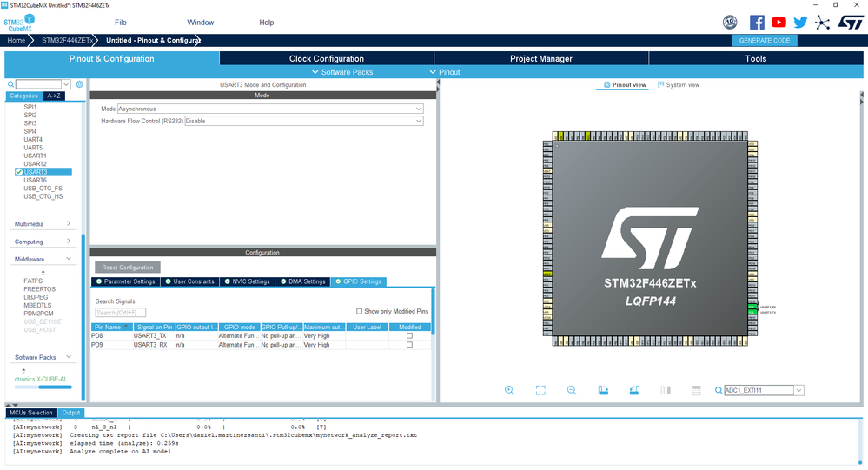The height and width of the screenshot is (470, 868).
Task: Open the Parameter Settings tab
Action: (126, 281)
